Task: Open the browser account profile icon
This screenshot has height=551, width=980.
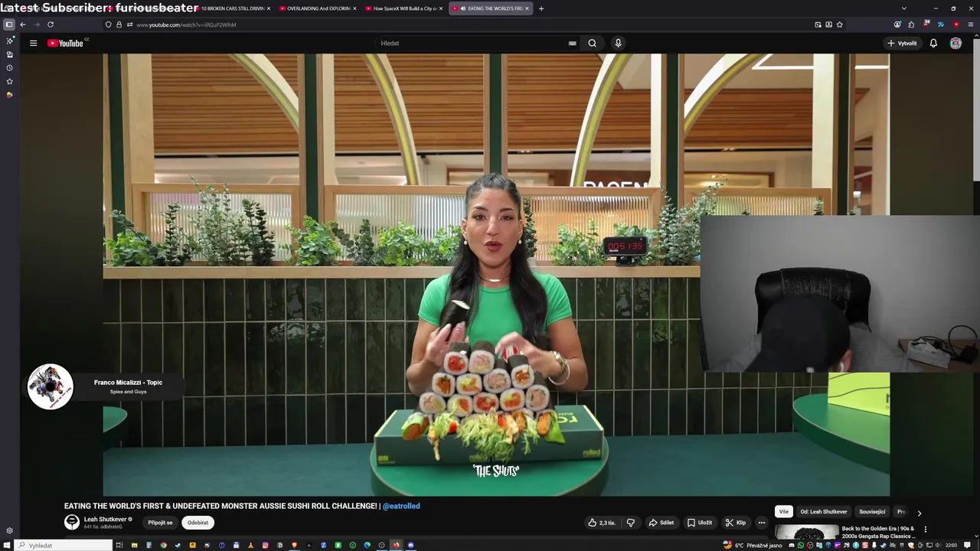Action: tap(897, 24)
